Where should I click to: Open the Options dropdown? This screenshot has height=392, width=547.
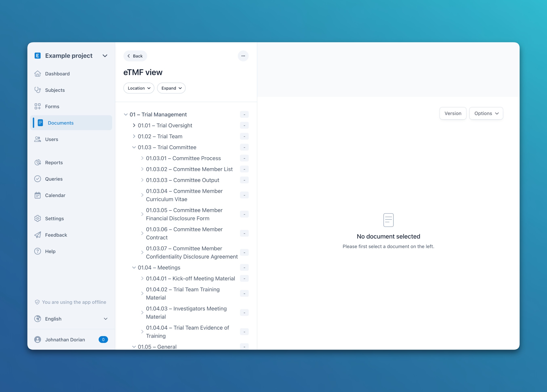486,113
